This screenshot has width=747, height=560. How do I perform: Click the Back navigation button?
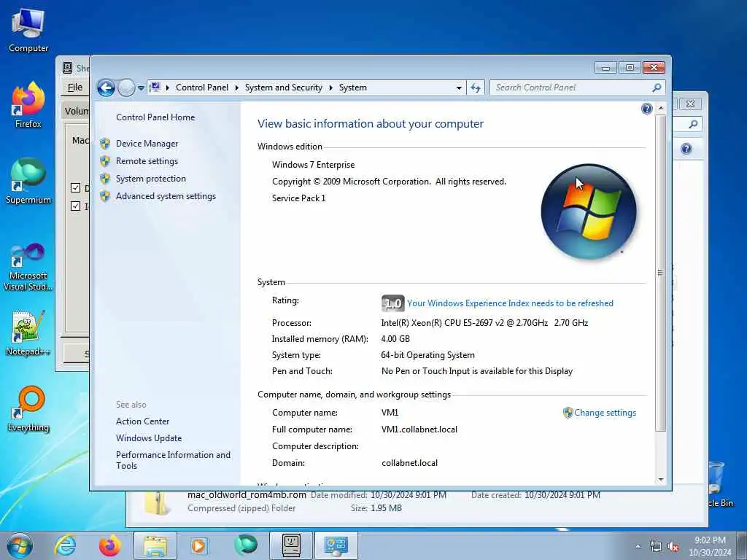pyautogui.click(x=106, y=87)
